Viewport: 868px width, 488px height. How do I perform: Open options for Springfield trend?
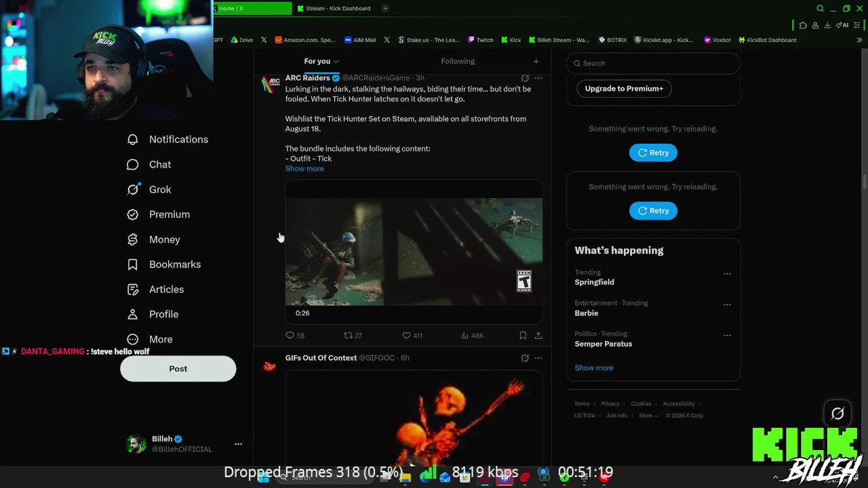[727, 274]
